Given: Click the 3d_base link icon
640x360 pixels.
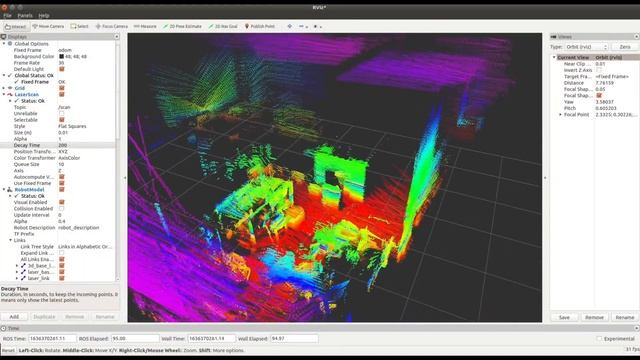Looking at the screenshot, I should click(23, 266).
